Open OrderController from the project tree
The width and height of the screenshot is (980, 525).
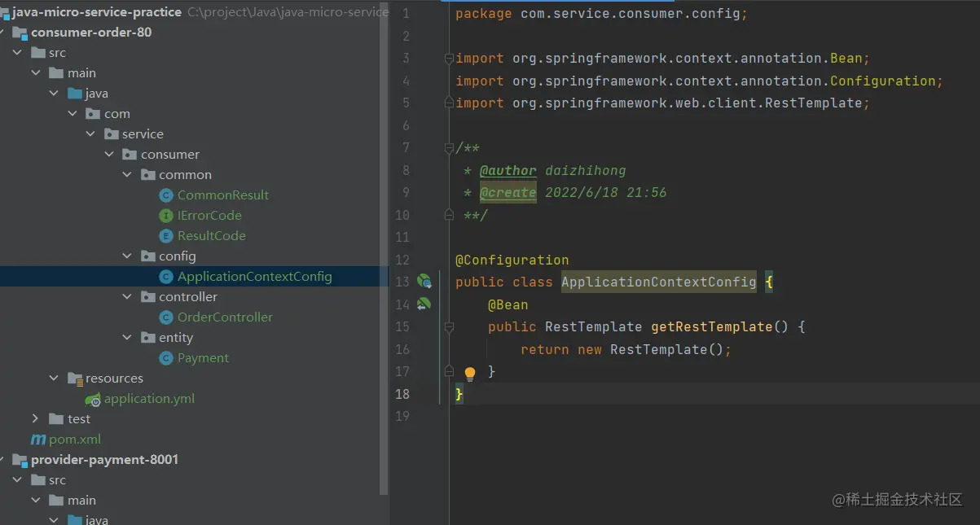coord(225,317)
